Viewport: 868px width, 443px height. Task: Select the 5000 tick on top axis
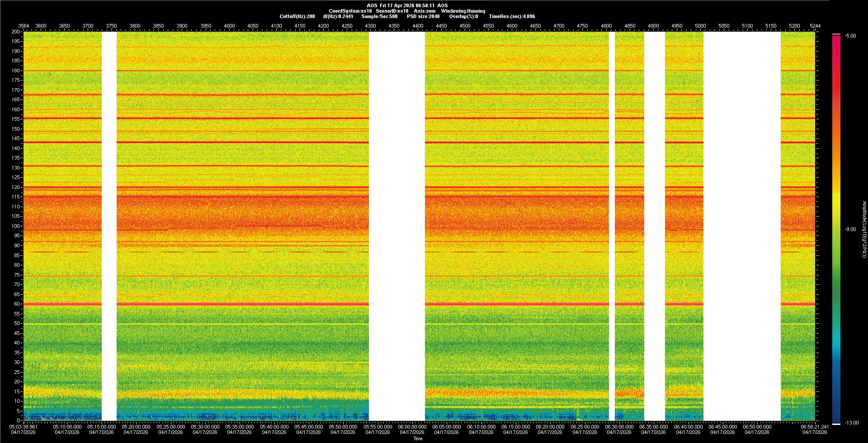(x=700, y=26)
